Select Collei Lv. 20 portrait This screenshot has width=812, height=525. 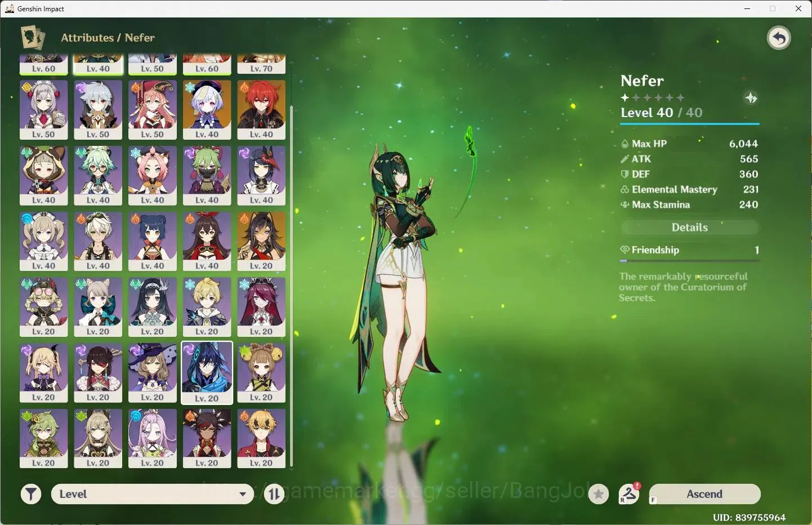point(44,438)
